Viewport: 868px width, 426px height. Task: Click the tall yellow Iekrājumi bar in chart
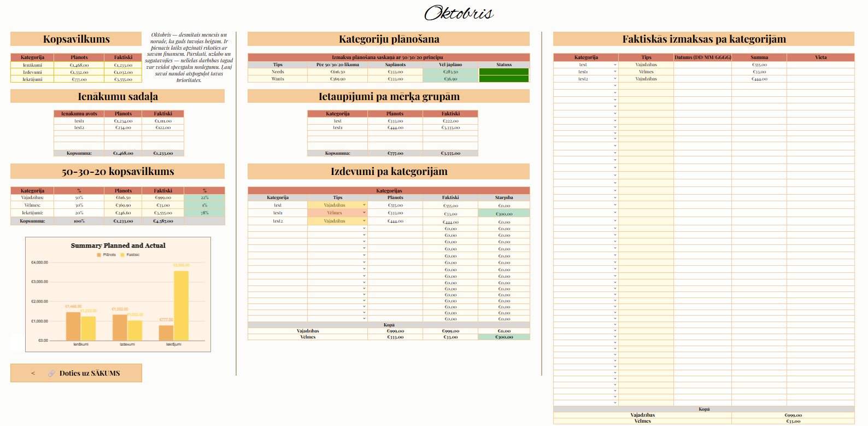181,305
